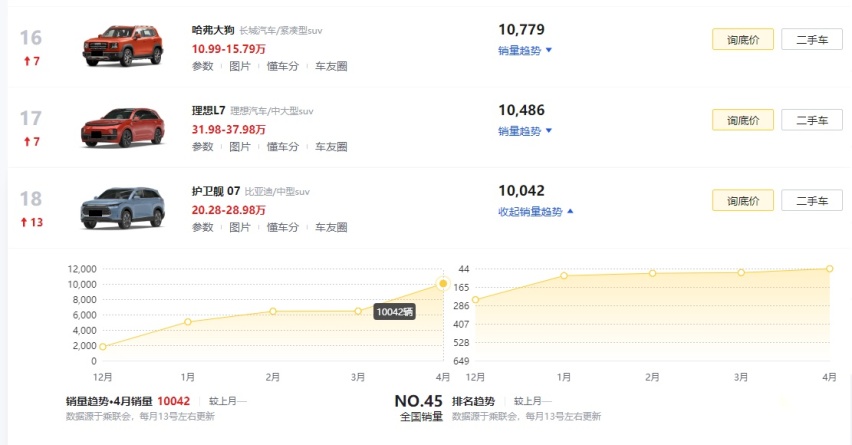852x445 pixels.
Task: Select 4月 data point on sales chart
Action: click(443, 284)
